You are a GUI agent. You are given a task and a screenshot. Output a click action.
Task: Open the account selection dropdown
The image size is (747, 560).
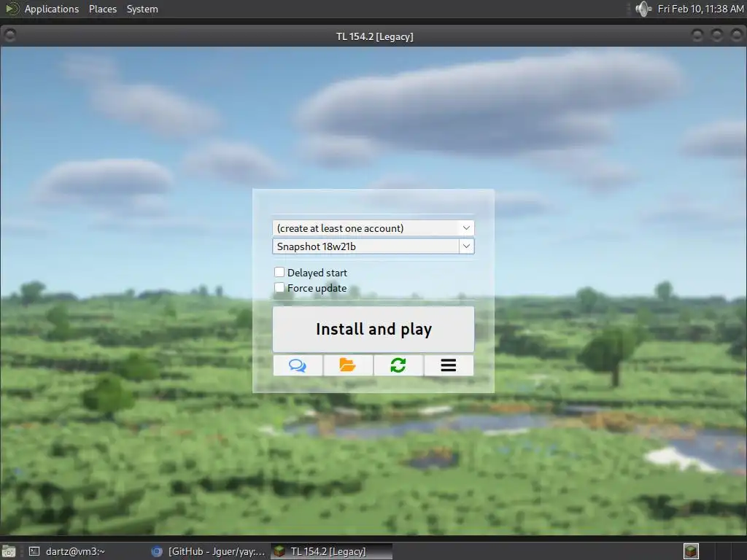click(373, 228)
